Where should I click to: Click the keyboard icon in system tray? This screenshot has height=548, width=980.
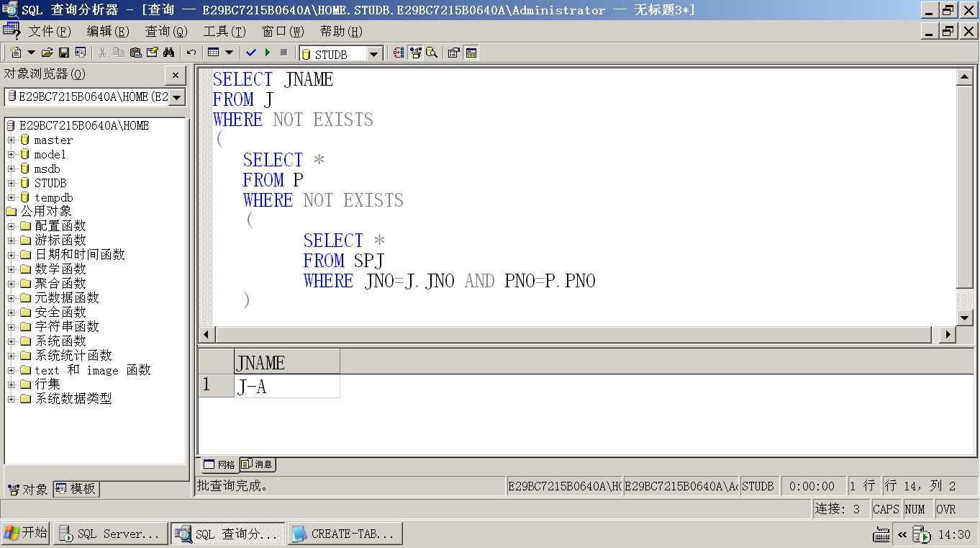(x=881, y=535)
